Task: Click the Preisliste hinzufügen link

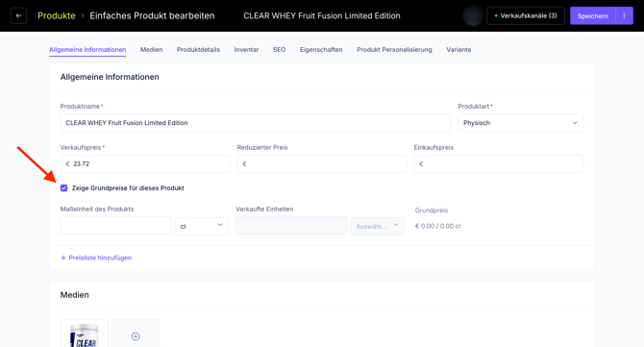Action: (x=100, y=258)
